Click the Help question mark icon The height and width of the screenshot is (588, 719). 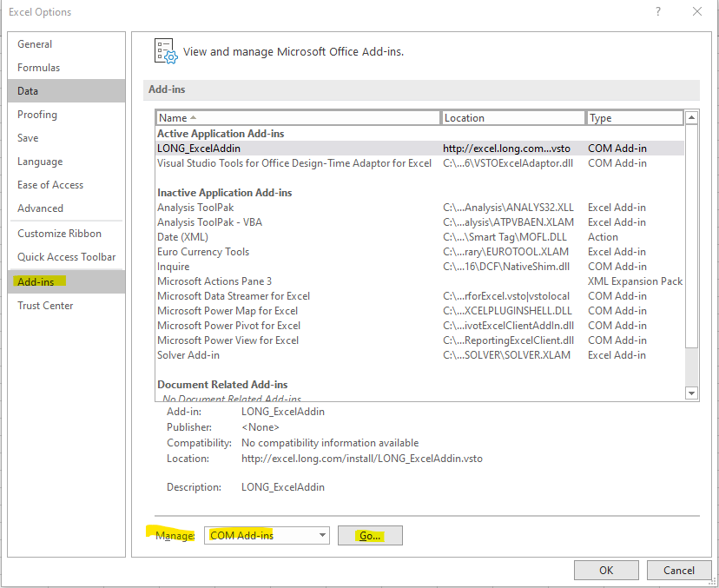[x=658, y=11]
